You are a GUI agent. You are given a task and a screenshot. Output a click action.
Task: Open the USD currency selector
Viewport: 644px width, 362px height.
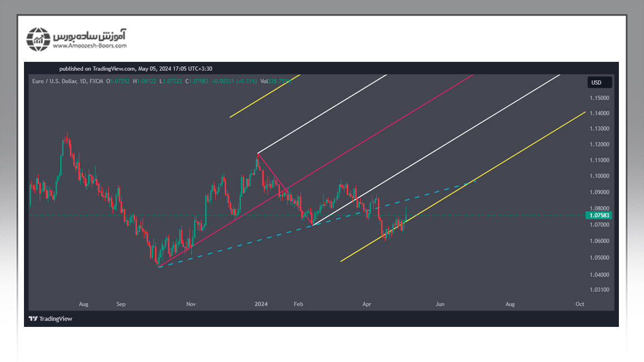tap(599, 82)
